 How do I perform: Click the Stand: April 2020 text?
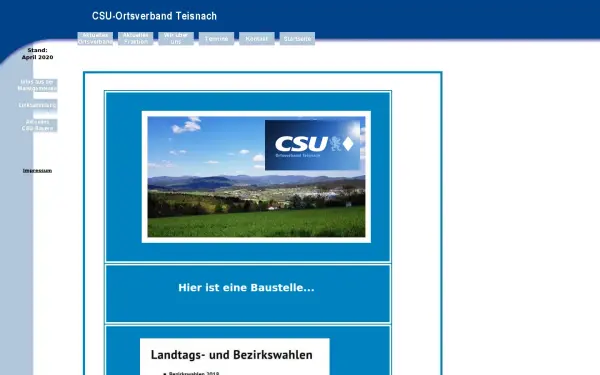click(38, 54)
